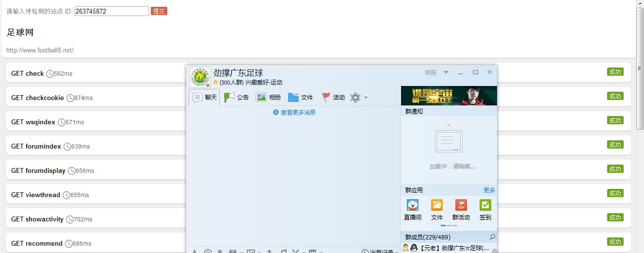Click the 劲撑广东足球 group avatar
644x253 pixels.
click(x=200, y=77)
